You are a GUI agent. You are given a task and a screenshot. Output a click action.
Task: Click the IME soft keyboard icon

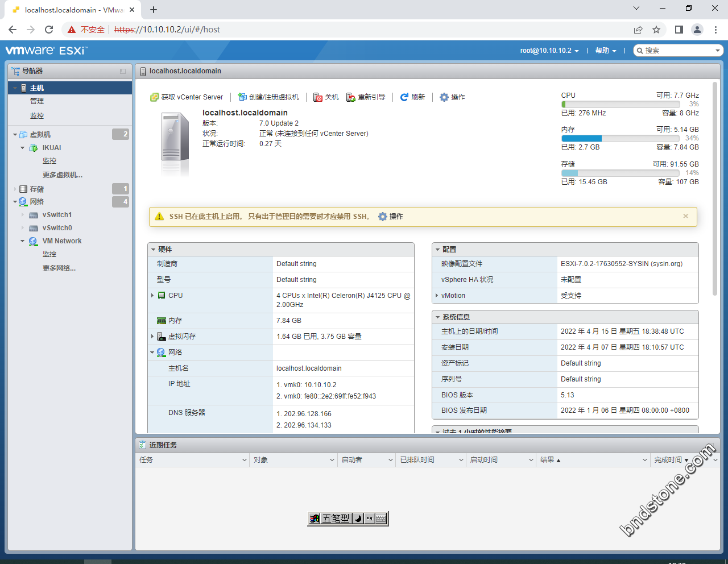coord(381,519)
